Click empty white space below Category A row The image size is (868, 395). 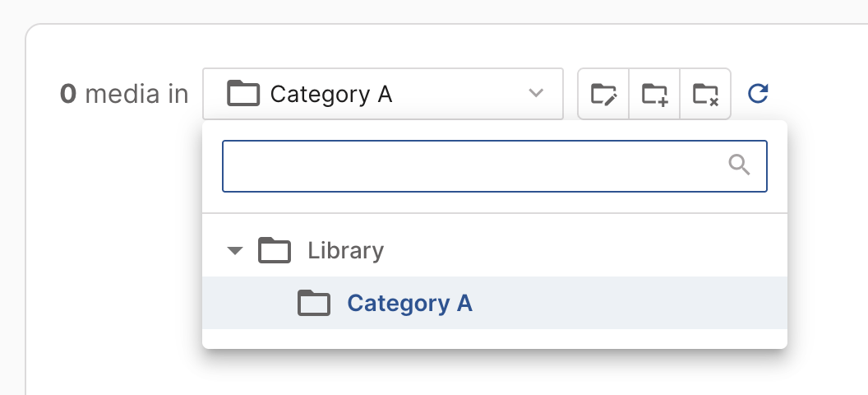[494, 338]
